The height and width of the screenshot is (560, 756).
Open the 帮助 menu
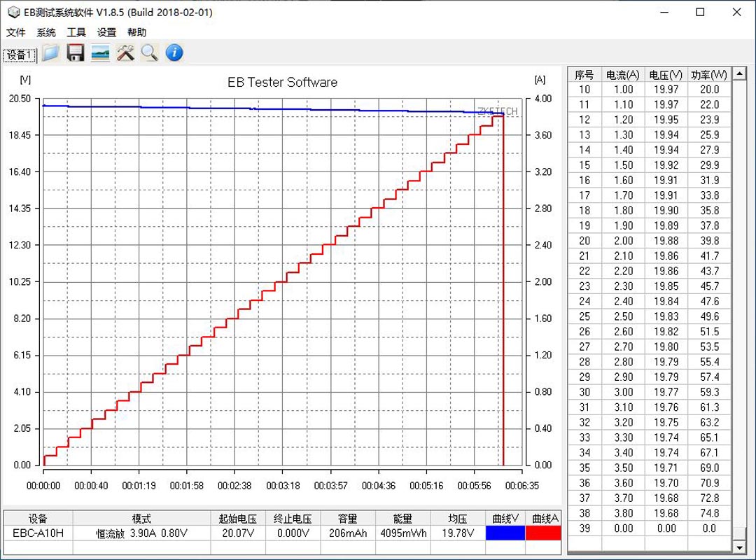(137, 32)
